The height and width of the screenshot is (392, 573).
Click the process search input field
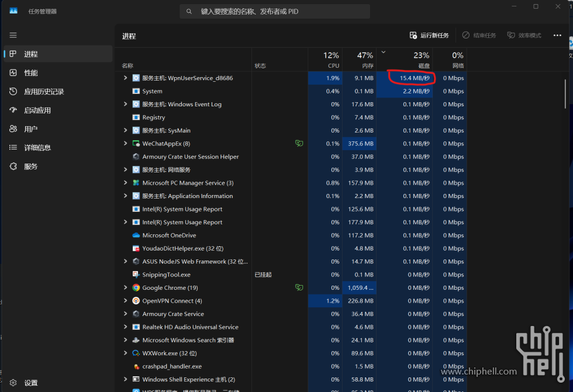(x=275, y=11)
